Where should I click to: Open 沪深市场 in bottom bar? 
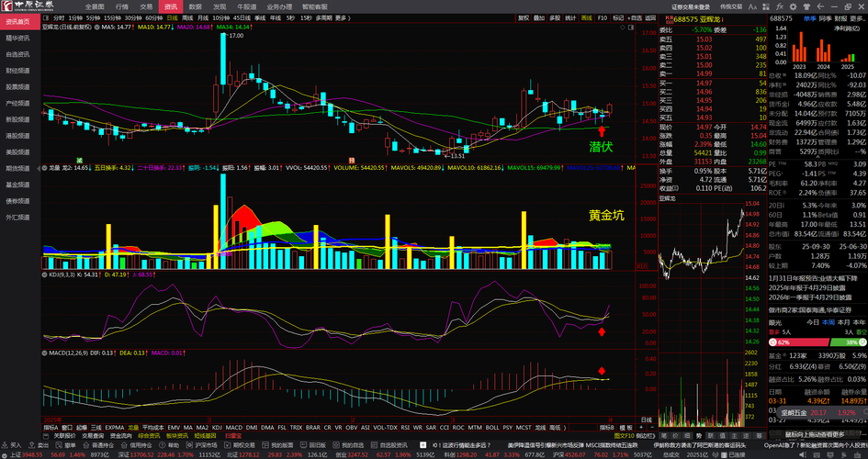coord(203,444)
